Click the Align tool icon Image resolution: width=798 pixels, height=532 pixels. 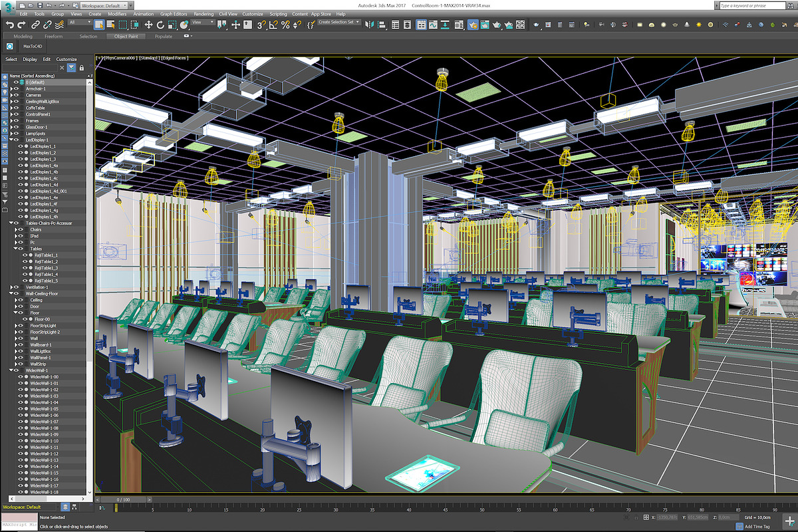(381, 24)
